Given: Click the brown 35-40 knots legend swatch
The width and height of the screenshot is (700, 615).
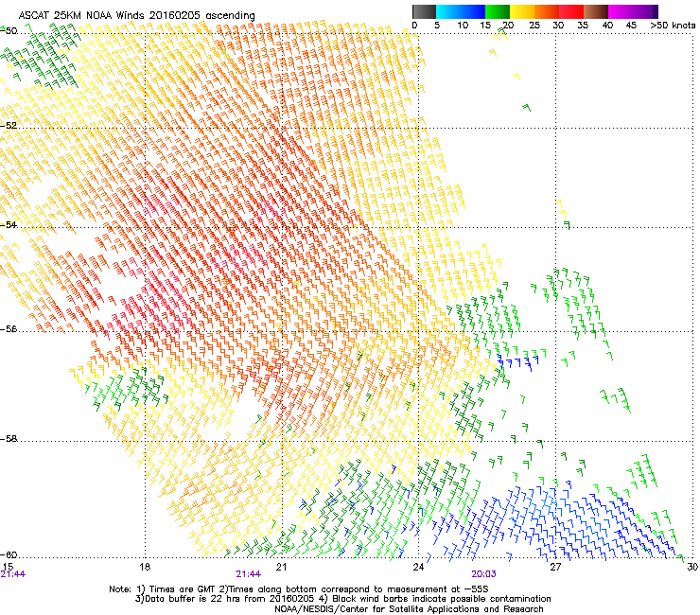Looking at the screenshot, I should tap(596, 11).
